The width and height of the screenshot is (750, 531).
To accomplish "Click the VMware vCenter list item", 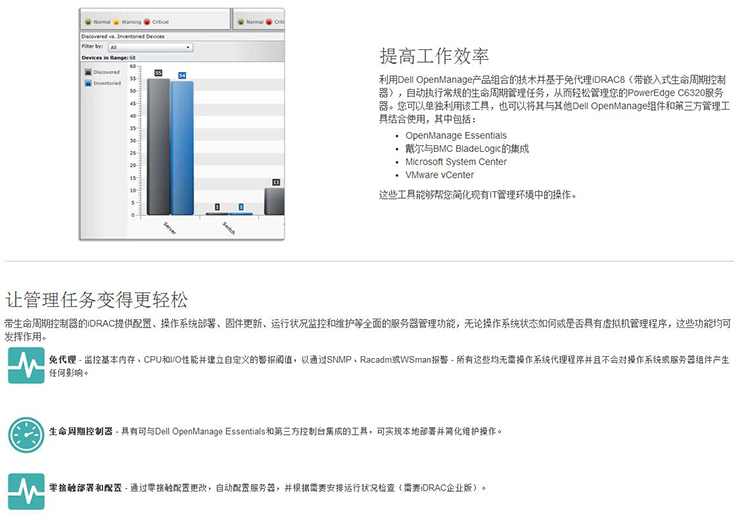I will point(440,174).
